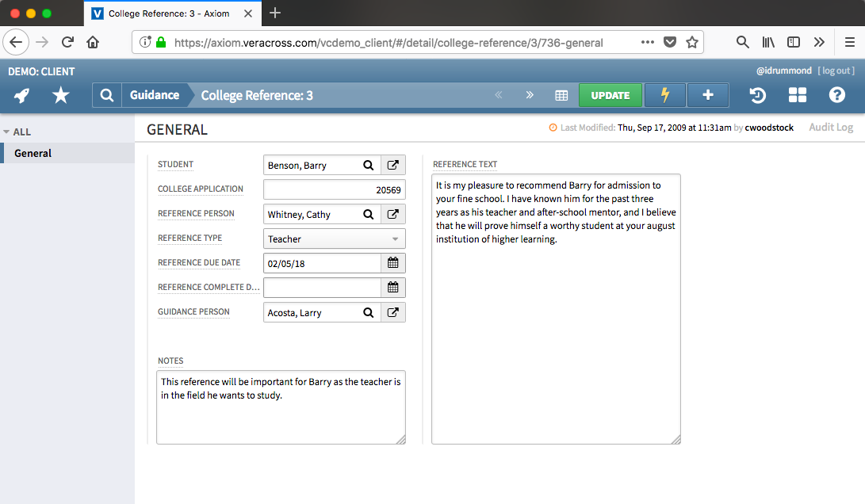Open the Audit Log link
This screenshot has height=504, width=865.
pos(830,127)
